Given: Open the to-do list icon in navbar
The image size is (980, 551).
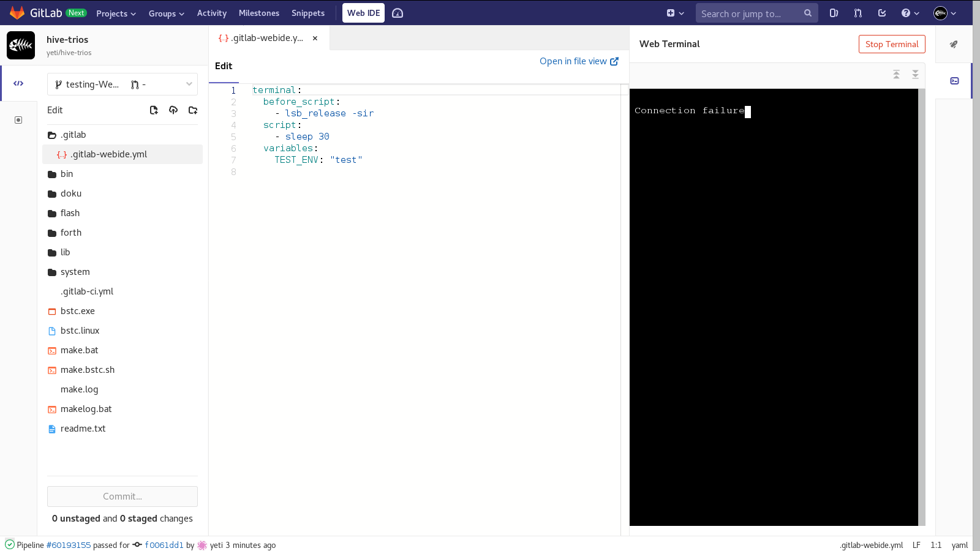Looking at the screenshot, I should tap(882, 13).
